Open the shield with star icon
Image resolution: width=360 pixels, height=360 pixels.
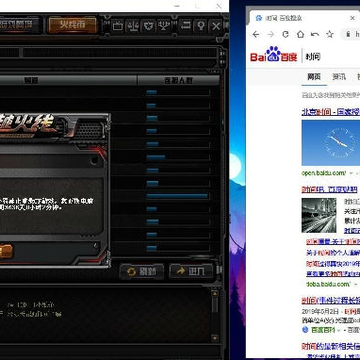click(x=148, y=26)
